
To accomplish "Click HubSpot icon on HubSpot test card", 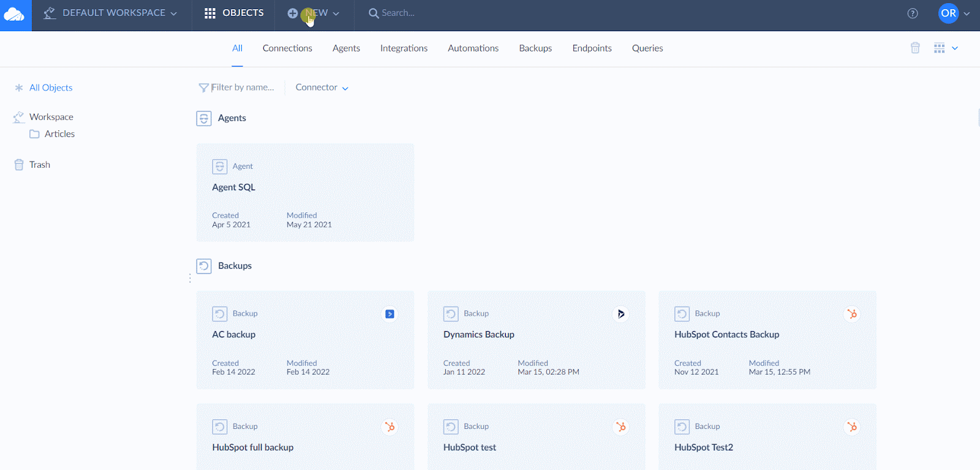I will coord(620,427).
